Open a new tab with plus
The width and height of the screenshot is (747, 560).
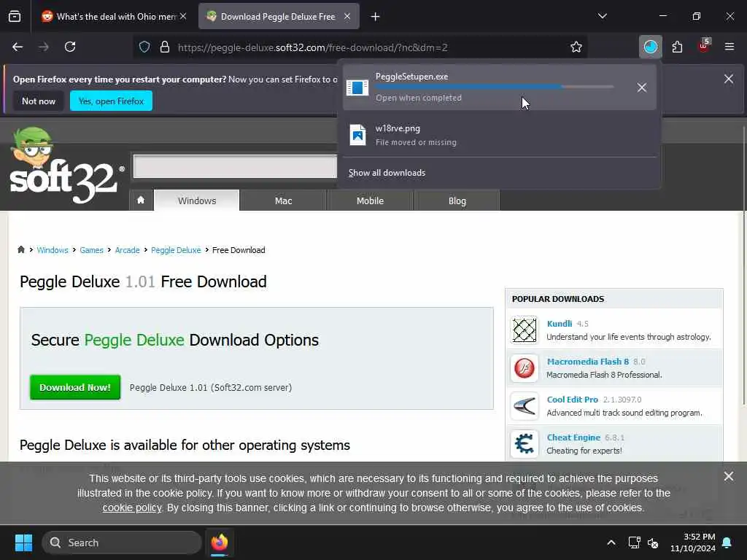(x=375, y=17)
